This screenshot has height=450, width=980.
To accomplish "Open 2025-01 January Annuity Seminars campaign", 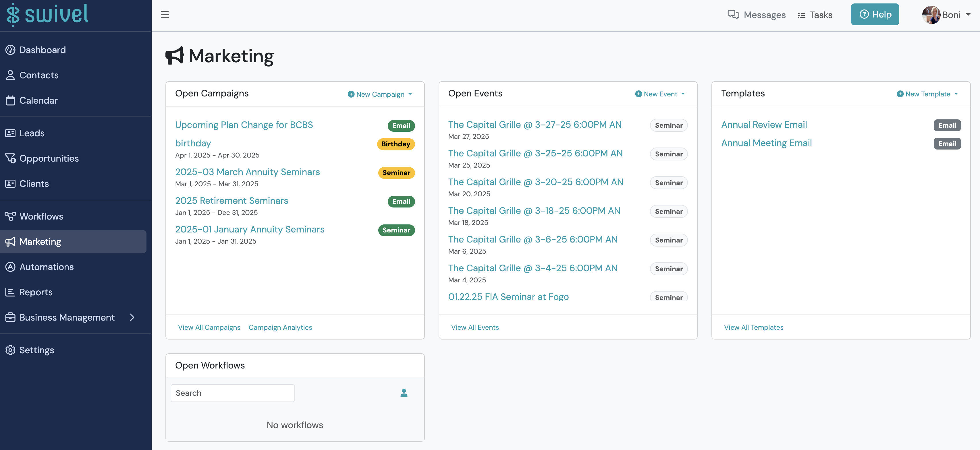I will pyautogui.click(x=250, y=229).
